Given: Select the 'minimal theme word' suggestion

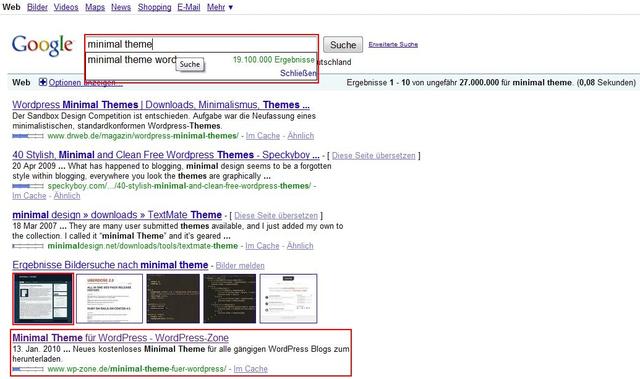Looking at the screenshot, I should (x=132, y=60).
